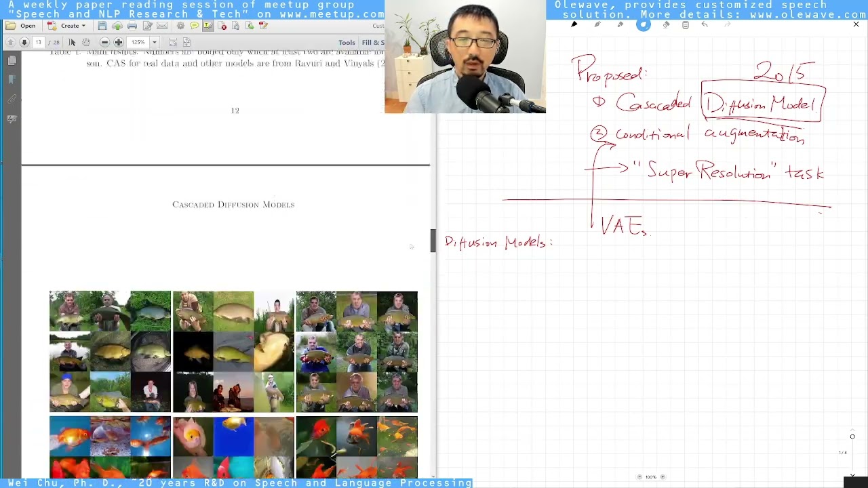Click the fit one full page icon
This screenshot has width=868, height=488.
186,42
